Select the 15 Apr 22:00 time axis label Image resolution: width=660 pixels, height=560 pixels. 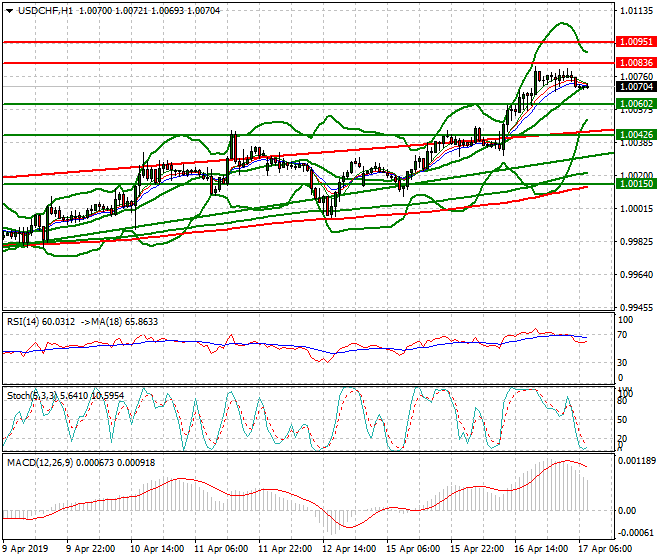pyautogui.click(x=477, y=549)
